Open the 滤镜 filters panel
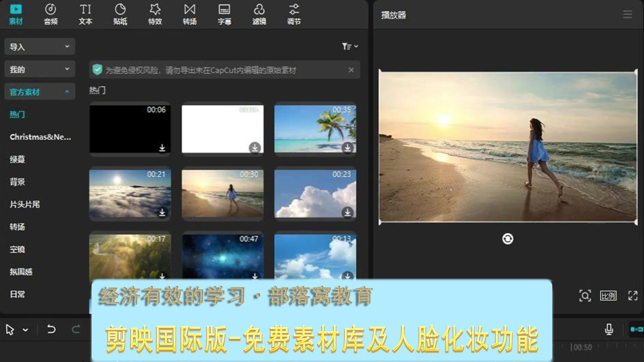The width and height of the screenshot is (644, 362). [259, 14]
